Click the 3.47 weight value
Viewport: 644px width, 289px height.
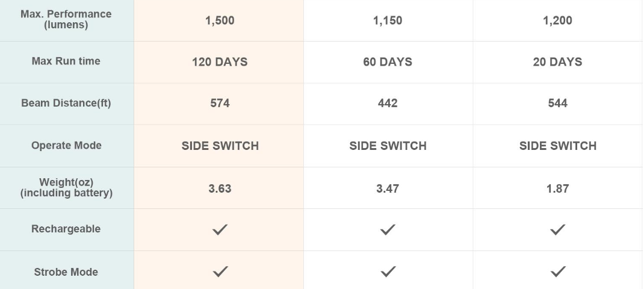388,188
